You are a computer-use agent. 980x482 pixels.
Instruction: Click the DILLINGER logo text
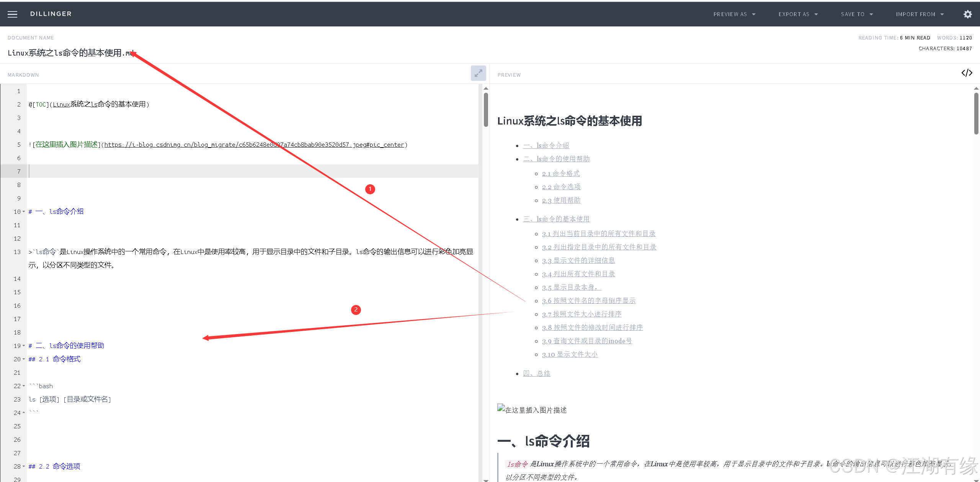click(x=51, y=14)
